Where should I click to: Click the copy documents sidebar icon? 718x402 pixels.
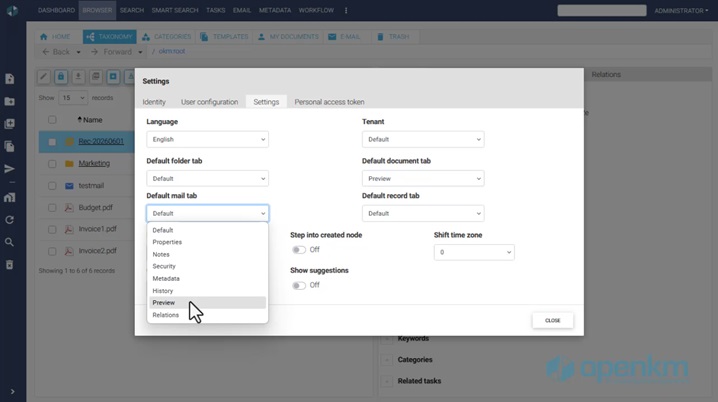tap(9, 147)
